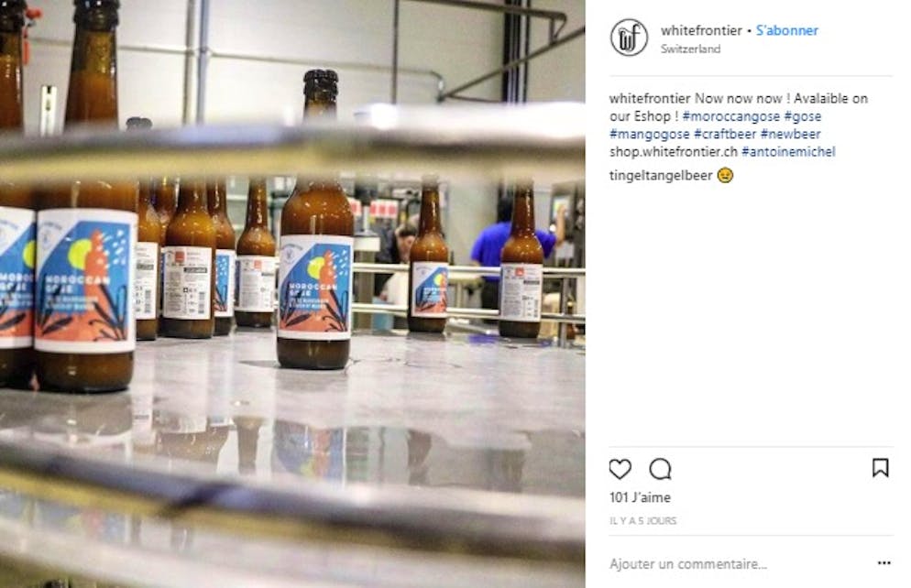The height and width of the screenshot is (588, 911).
Task: Click the Moroccan Gose bottle photo
Action: (x=293, y=294)
